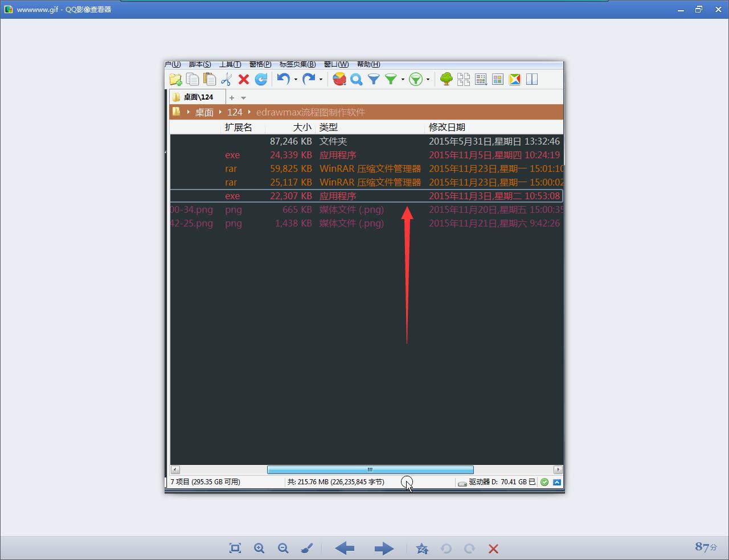Viewport: 729px width, 560px height.
Task: Click the star favorite icon in viewer toolbar
Action: tap(422, 548)
